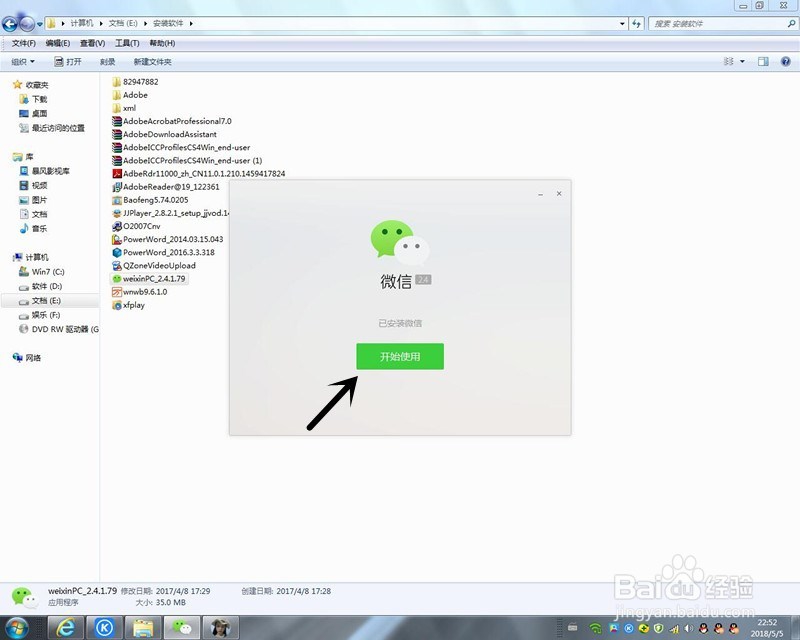Open the recent locations dropdown next to forward arrow

[x=40, y=24]
